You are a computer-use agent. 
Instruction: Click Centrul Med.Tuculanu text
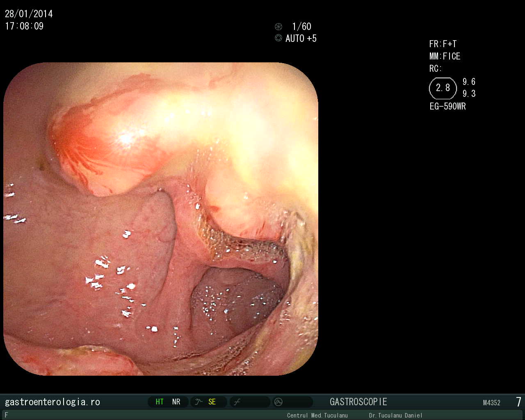(317, 415)
